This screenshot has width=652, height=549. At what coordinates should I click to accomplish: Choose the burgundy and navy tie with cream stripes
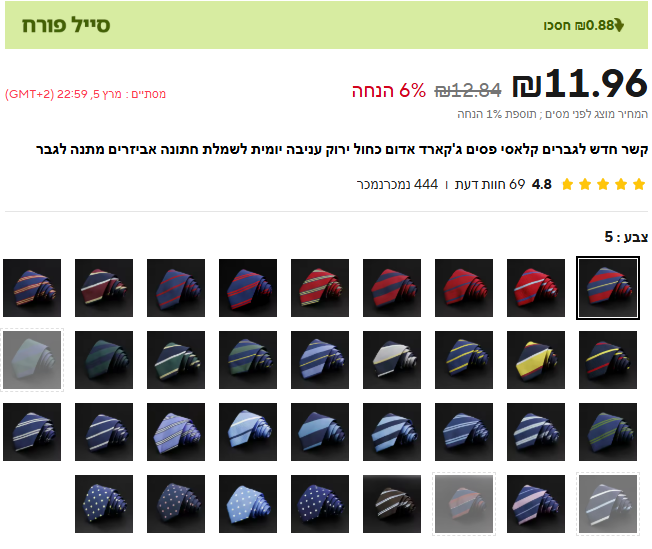(x=104, y=288)
